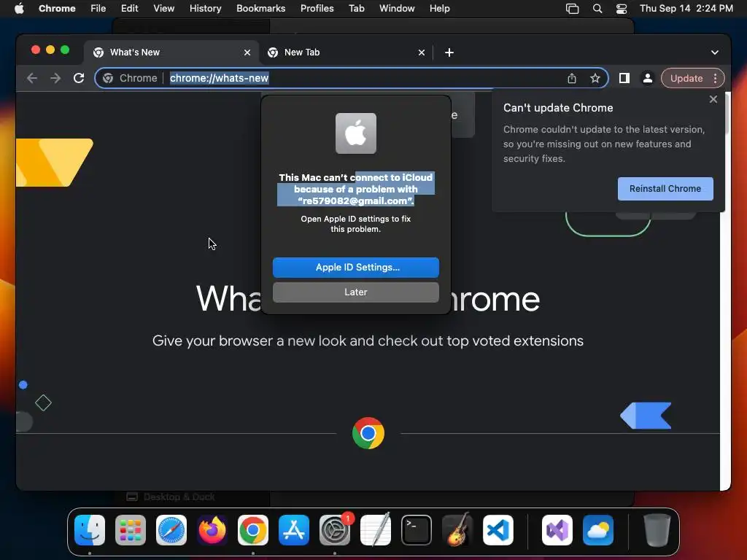
Task: Click Chrome icon in the Dock
Action: 253,530
